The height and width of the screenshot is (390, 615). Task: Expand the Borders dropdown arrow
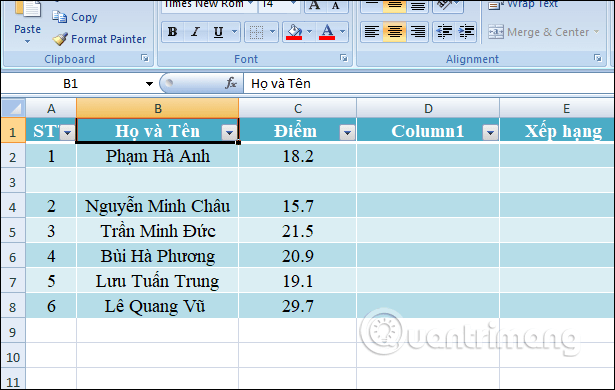click(272, 32)
